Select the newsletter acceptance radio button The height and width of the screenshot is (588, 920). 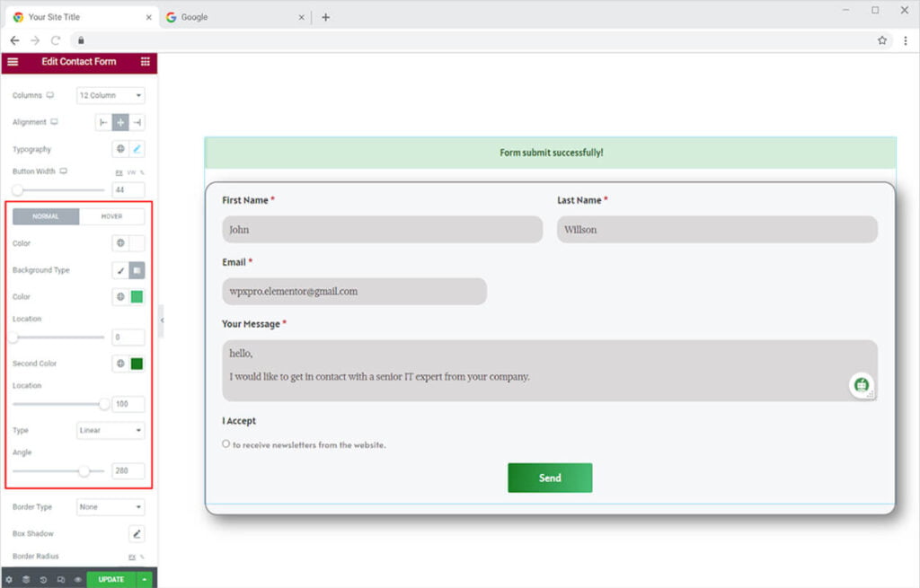tap(226, 443)
